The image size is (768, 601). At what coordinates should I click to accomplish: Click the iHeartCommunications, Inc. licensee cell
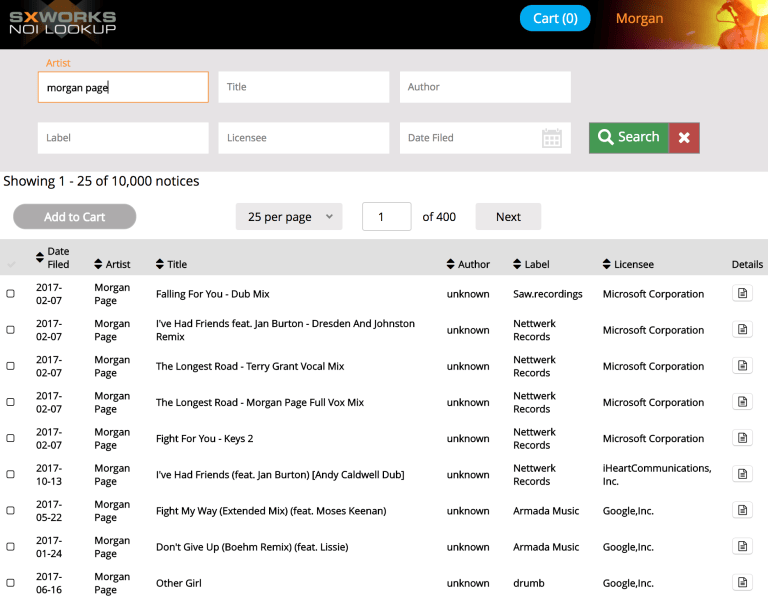[657, 475]
